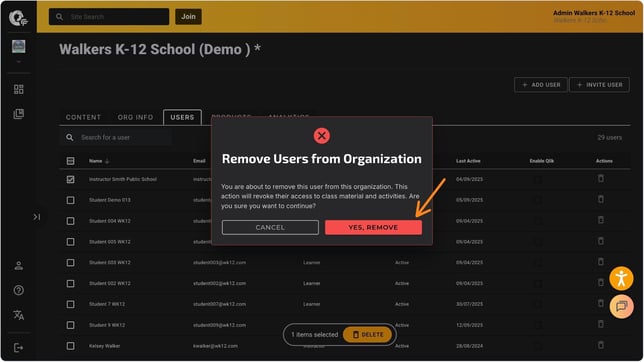Click trash icon for Kelsey Walker
644x362 pixels.
click(601, 345)
